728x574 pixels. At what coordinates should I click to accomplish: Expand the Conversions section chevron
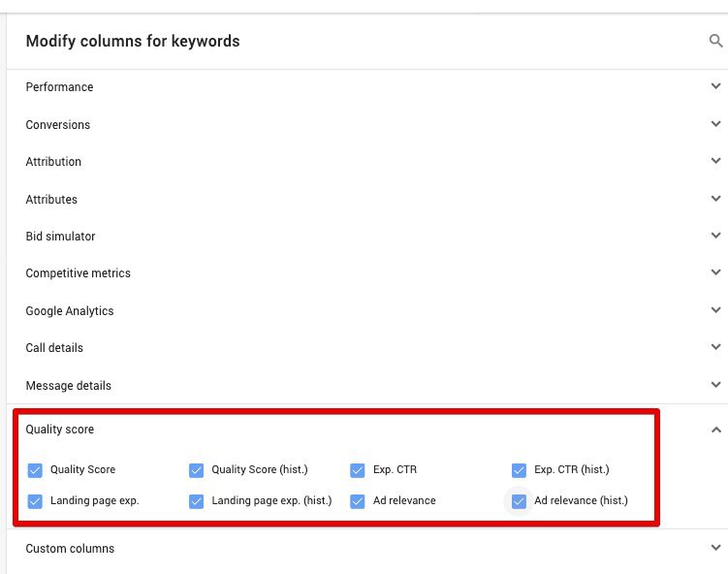click(x=715, y=124)
